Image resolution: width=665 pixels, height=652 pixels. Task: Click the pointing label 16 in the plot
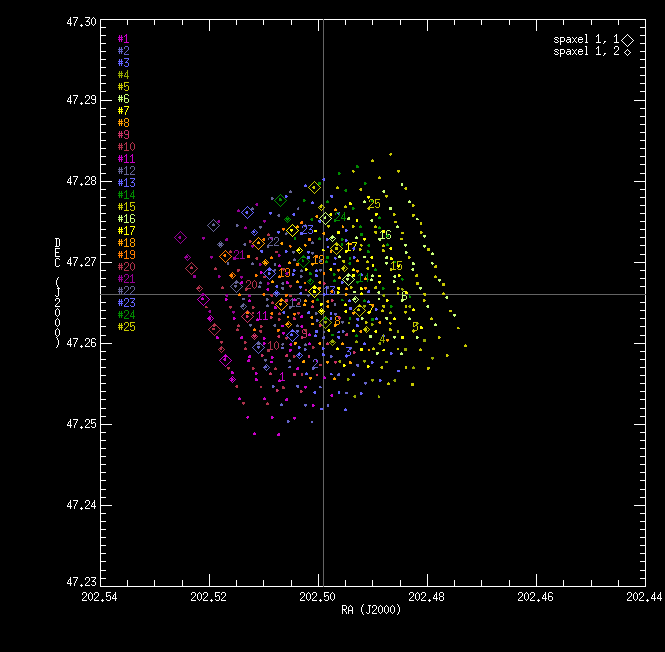(x=385, y=235)
